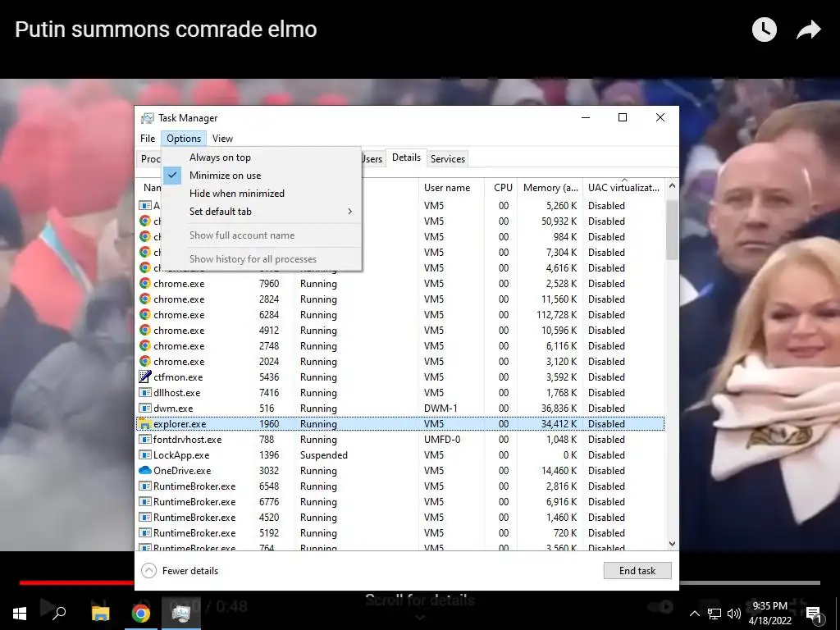Click the dllhost.exe process icon
Viewport: 840px width, 630px height.
pyautogui.click(x=144, y=392)
